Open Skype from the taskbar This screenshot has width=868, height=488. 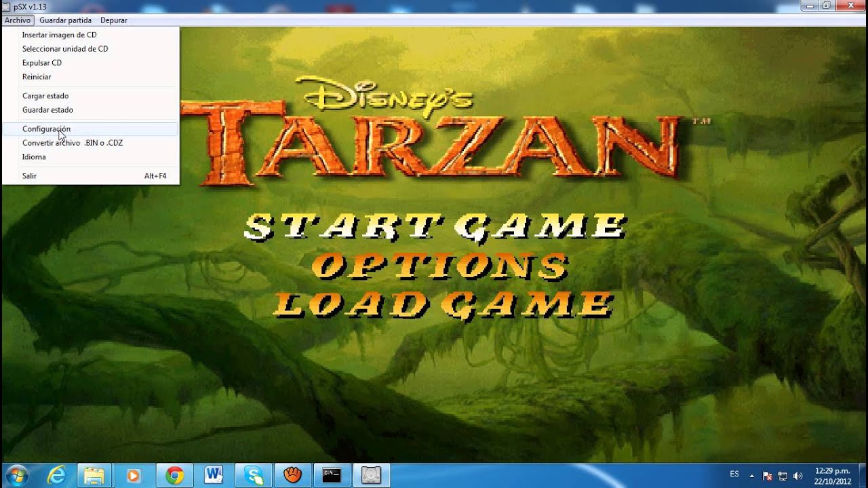tap(253, 475)
